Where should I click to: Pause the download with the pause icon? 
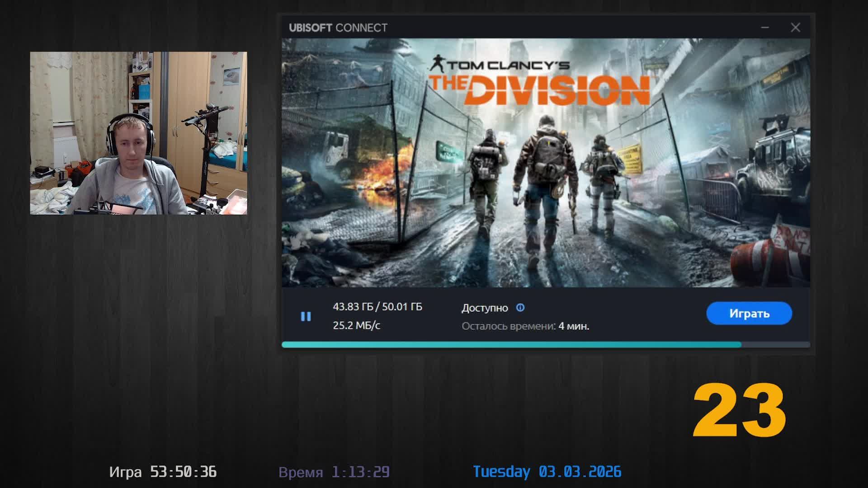click(x=306, y=316)
